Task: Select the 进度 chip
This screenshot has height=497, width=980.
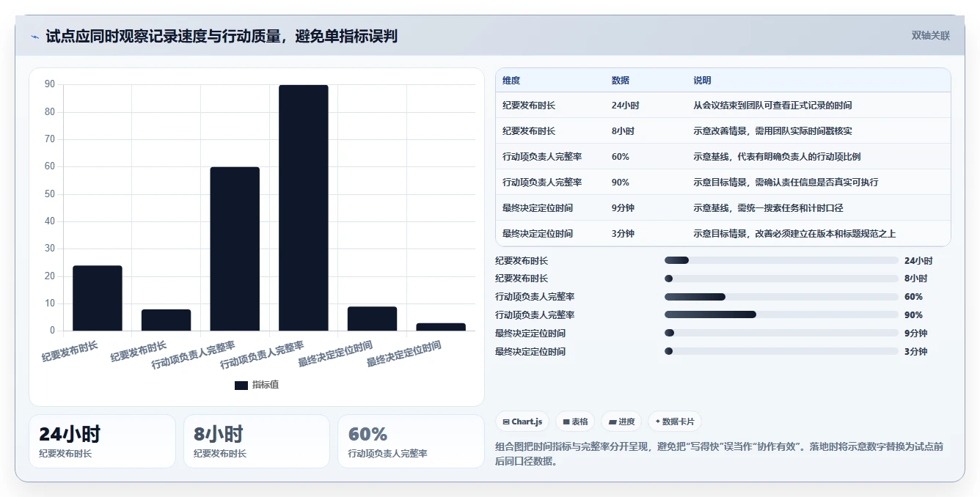Action: (621, 421)
